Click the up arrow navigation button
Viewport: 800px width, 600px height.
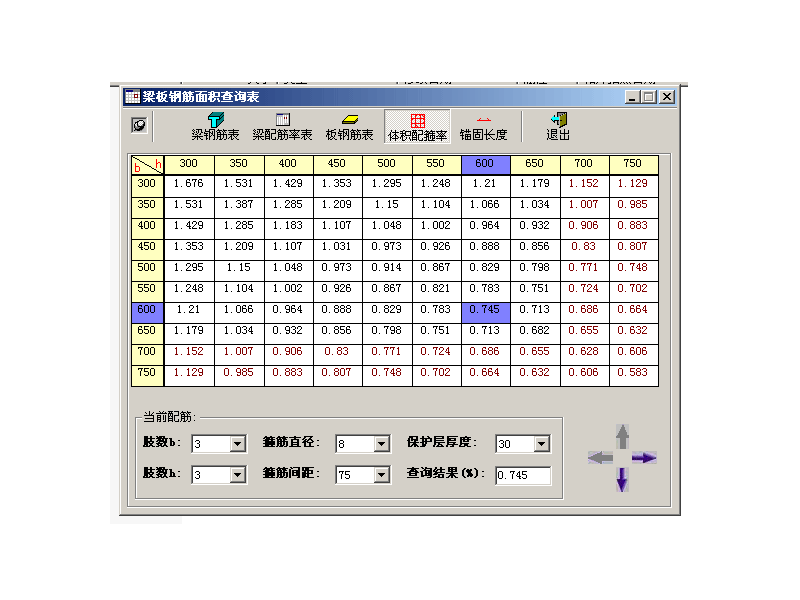pyautogui.click(x=622, y=436)
